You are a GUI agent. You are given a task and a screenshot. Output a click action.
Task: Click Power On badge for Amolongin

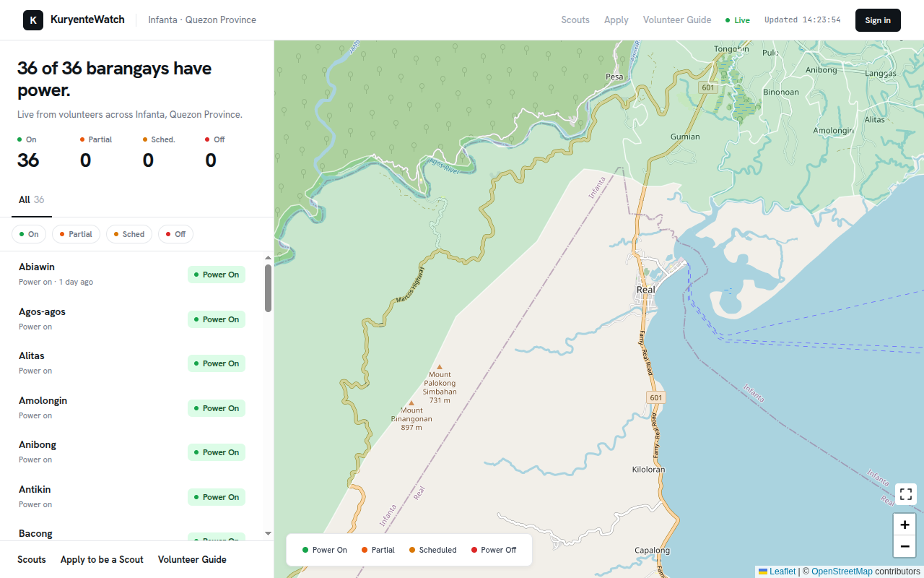(x=217, y=408)
